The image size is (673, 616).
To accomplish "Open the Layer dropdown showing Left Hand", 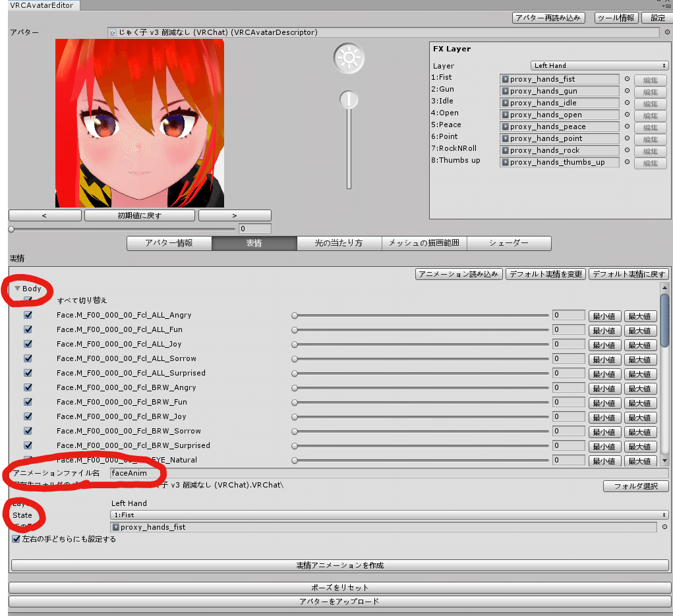I will [599, 66].
